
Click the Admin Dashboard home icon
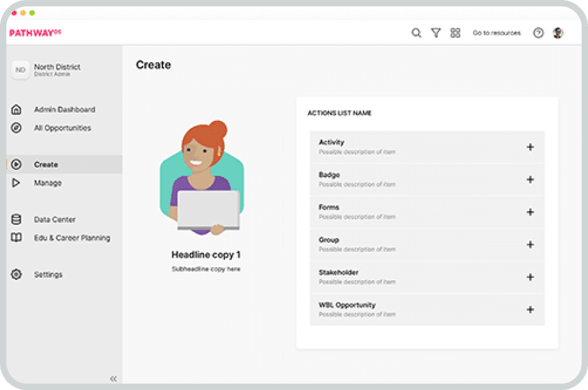pos(17,109)
